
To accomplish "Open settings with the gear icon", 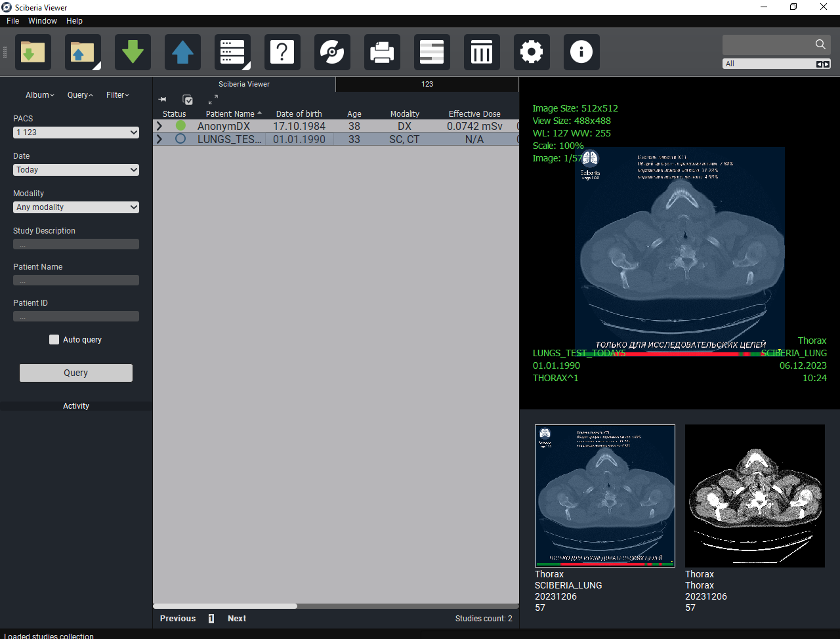I will (x=532, y=52).
